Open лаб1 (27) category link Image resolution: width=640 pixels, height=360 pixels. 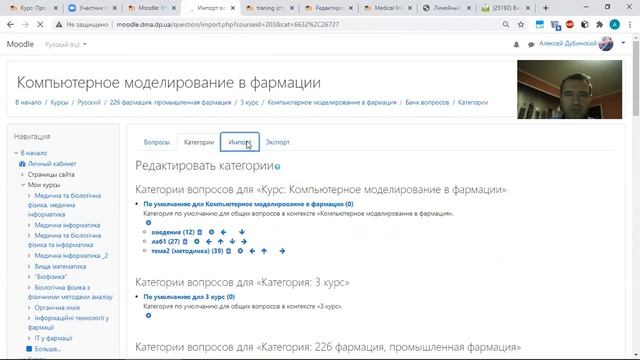click(166, 242)
